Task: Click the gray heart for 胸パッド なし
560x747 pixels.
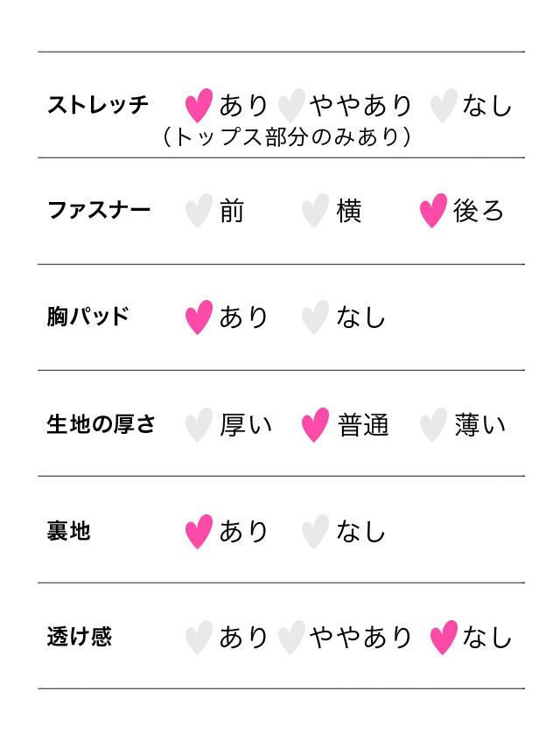Action: [x=315, y=317]
